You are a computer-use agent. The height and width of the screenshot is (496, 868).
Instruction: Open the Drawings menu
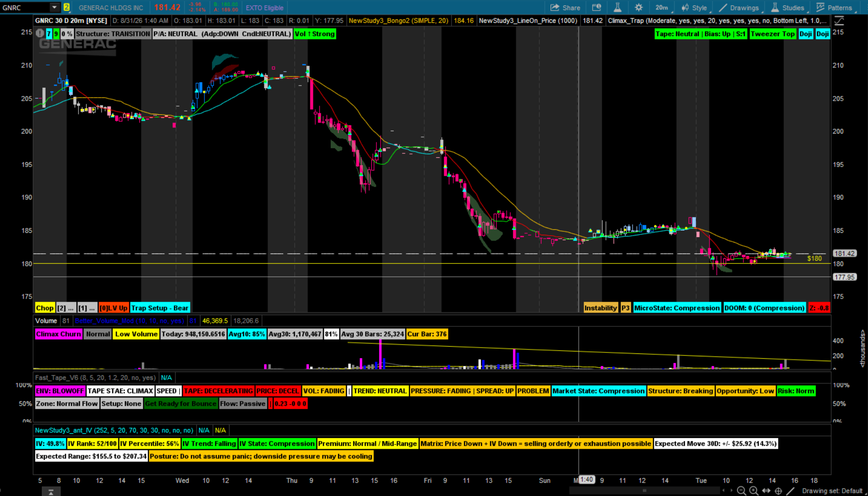[x=739, y=8]
